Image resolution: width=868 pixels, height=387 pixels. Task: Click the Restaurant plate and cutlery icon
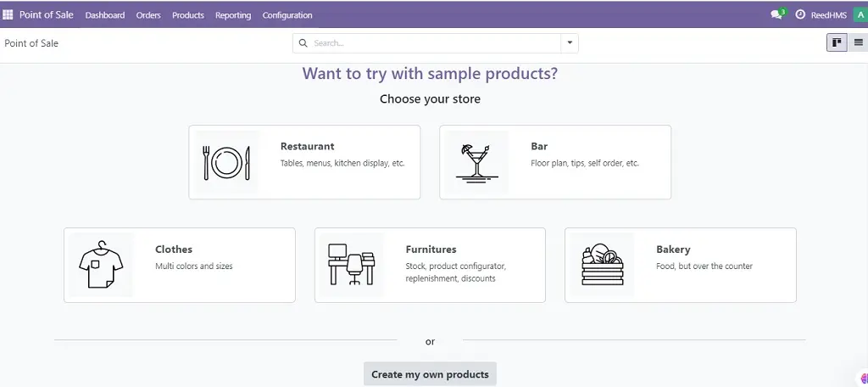[227, 162]
